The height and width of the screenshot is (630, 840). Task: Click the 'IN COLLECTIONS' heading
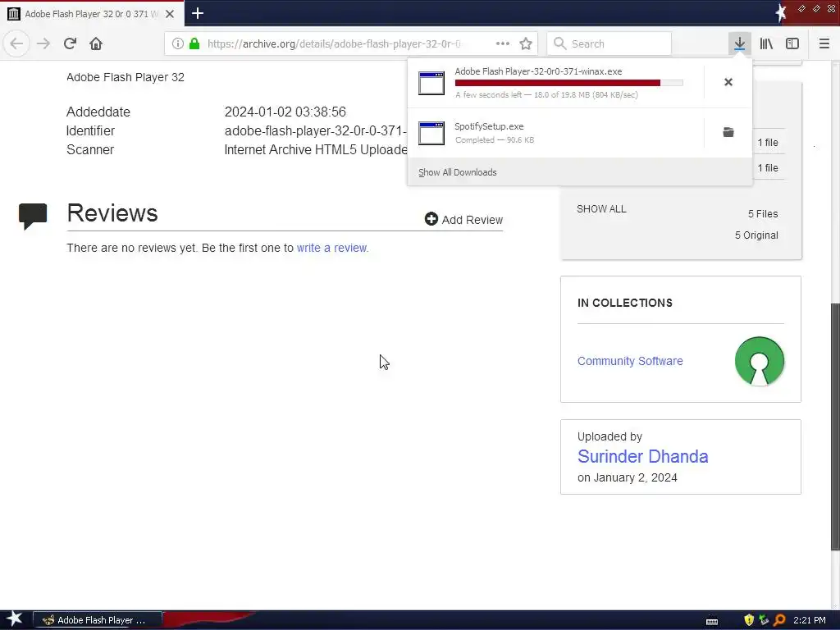(x=624, y=303)
